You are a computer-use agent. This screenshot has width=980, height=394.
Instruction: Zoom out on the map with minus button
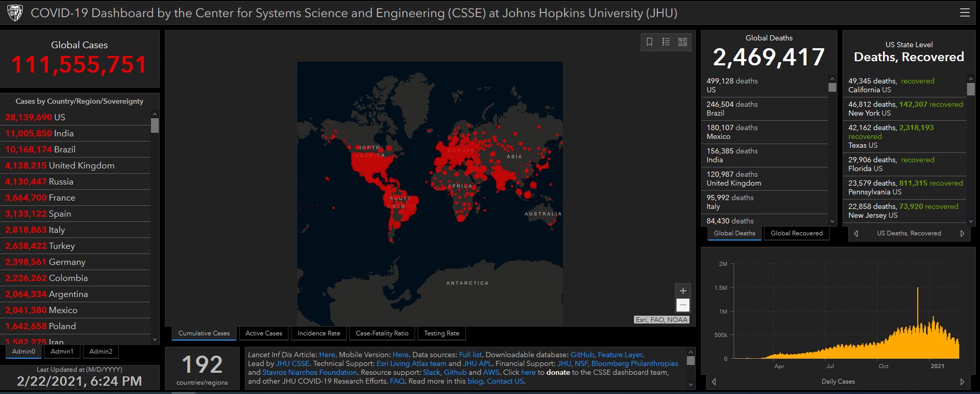click(x=683, y=305)
